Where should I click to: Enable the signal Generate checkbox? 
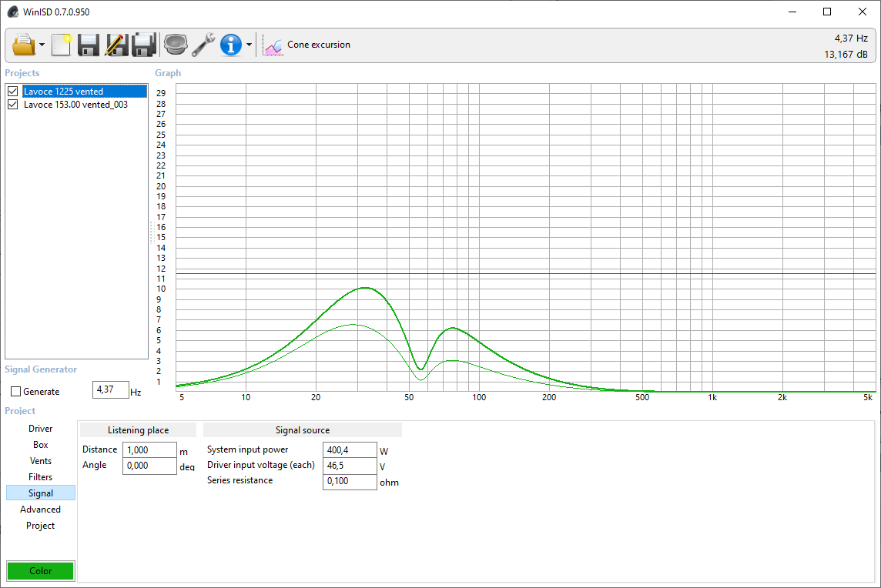(x=15, y=392)
